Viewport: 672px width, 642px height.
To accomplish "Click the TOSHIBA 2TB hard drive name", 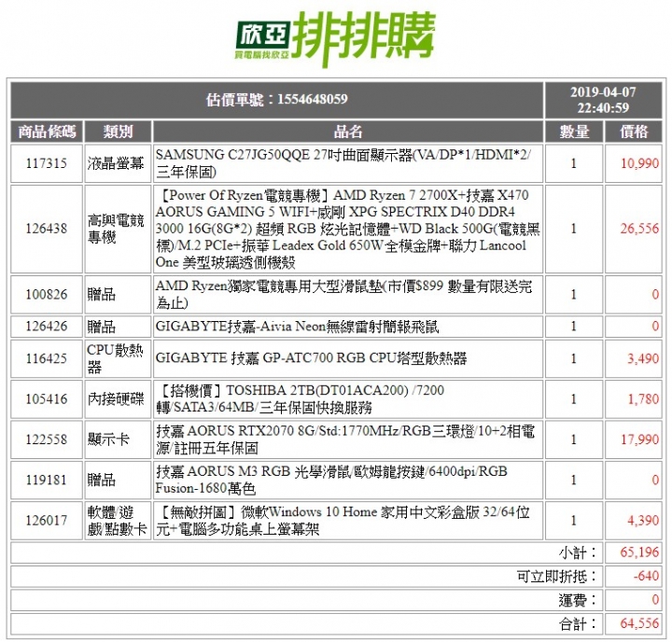I will click(300, 399).
